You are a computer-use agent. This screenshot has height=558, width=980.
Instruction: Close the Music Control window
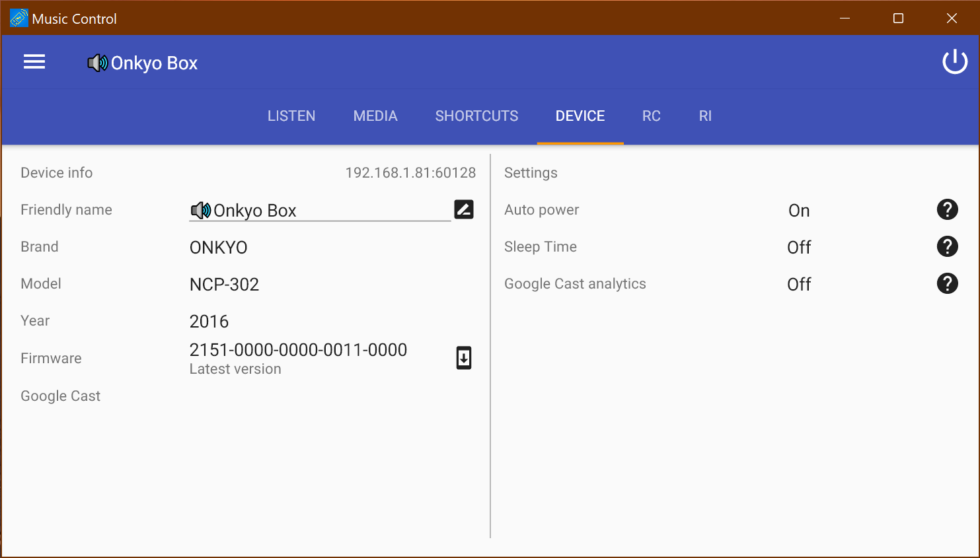coord(952,18)
